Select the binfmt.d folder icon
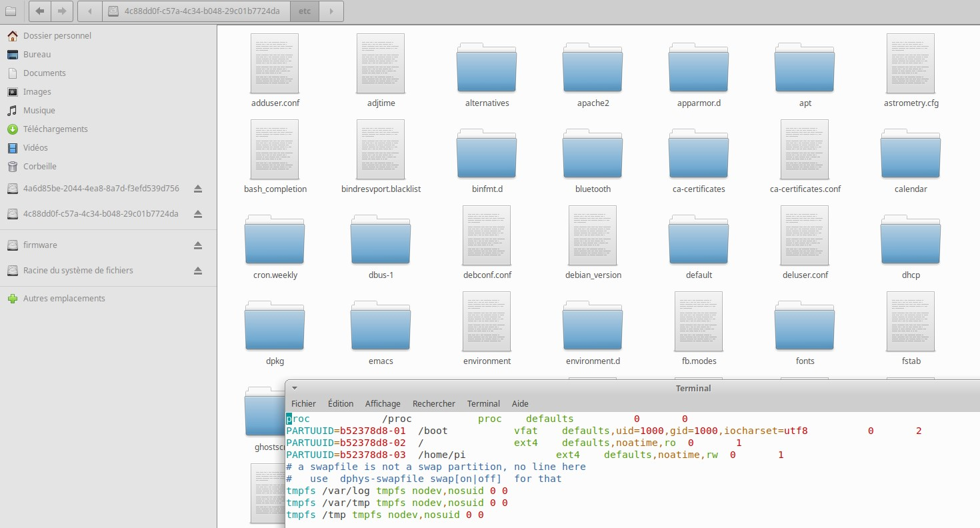980x528 pixels. coord(487,153)
